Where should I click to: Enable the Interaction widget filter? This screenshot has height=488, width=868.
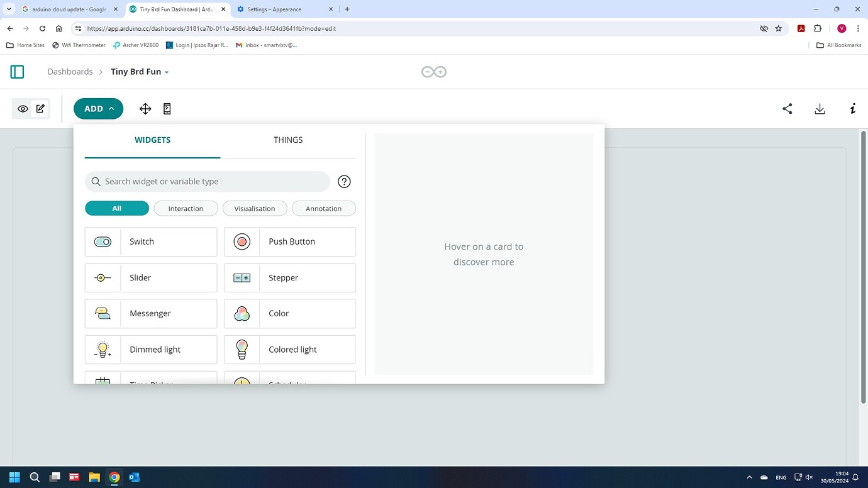point(186,208)
